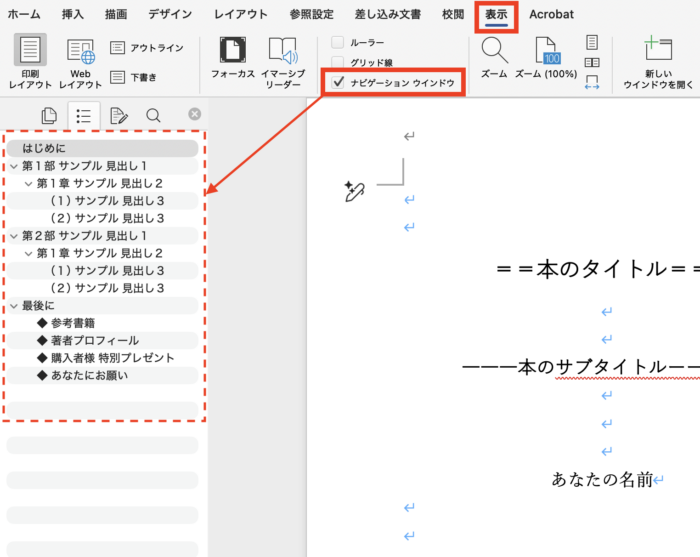The width and height of the screenshot is (700, 557).
Task: Go to (1) サンプル 見出し3 under 第2部
Action: click(x=102, y=270)
